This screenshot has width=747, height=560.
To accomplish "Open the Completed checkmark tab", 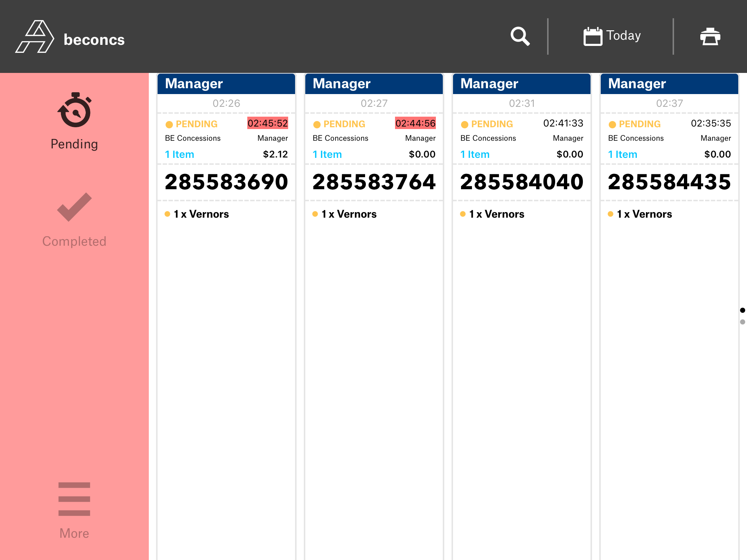I will click(x=74, y=207).
